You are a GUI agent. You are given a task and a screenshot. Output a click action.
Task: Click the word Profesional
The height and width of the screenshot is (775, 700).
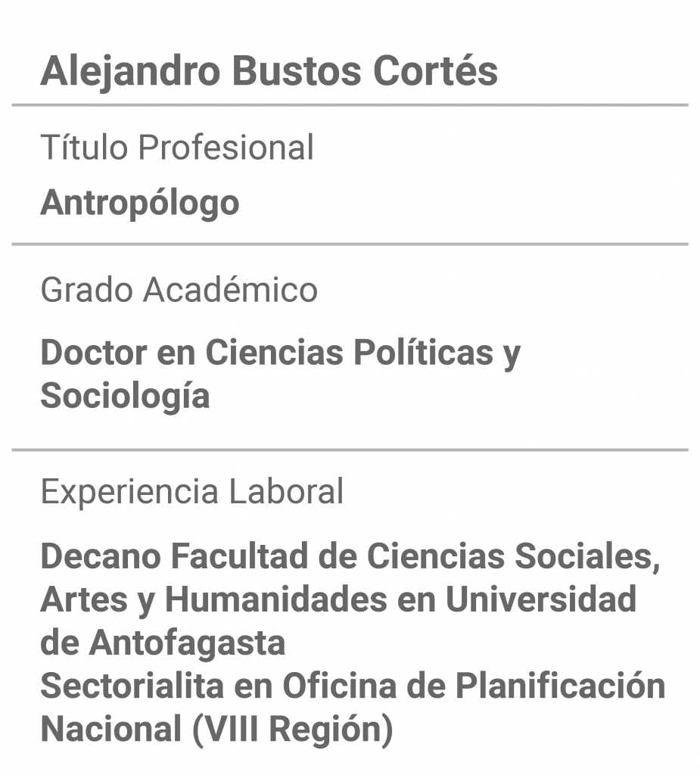tap(226, 148)
